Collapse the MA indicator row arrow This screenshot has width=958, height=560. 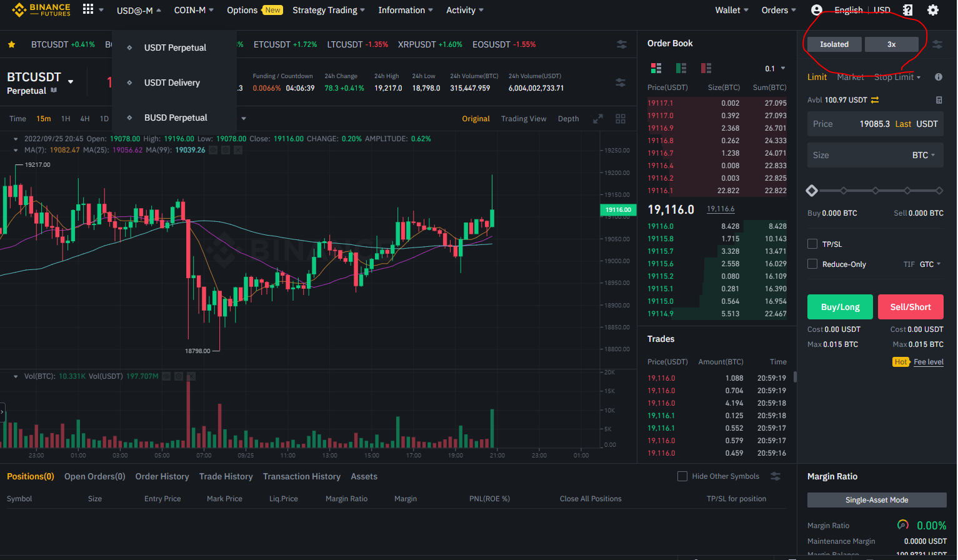pyautogui.click(x=16, y=150)
